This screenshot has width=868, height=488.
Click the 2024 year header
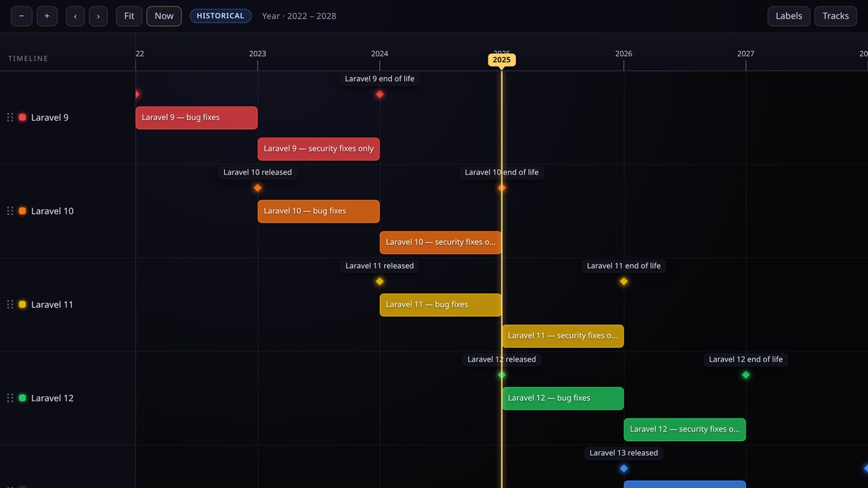click(380, 53)
